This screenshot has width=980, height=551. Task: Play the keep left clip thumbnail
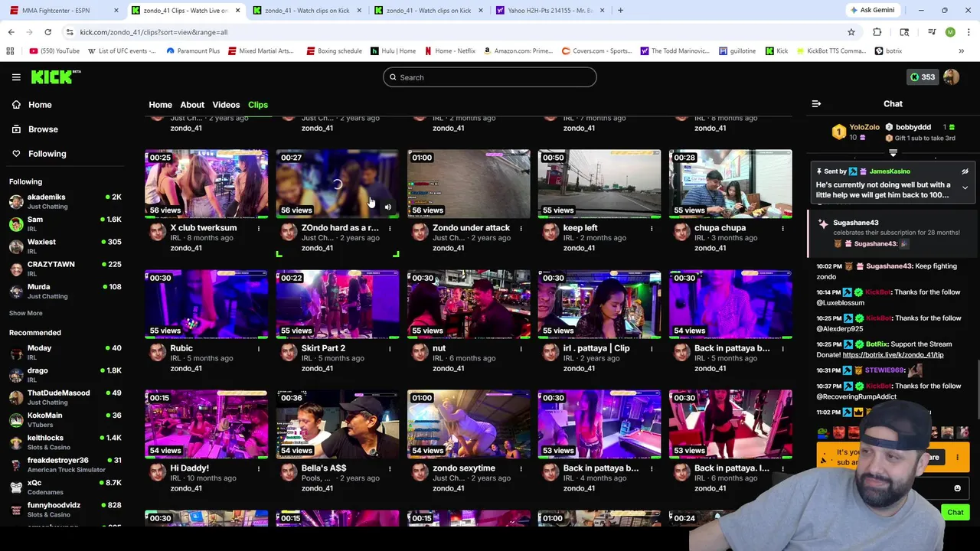[599, 184]
